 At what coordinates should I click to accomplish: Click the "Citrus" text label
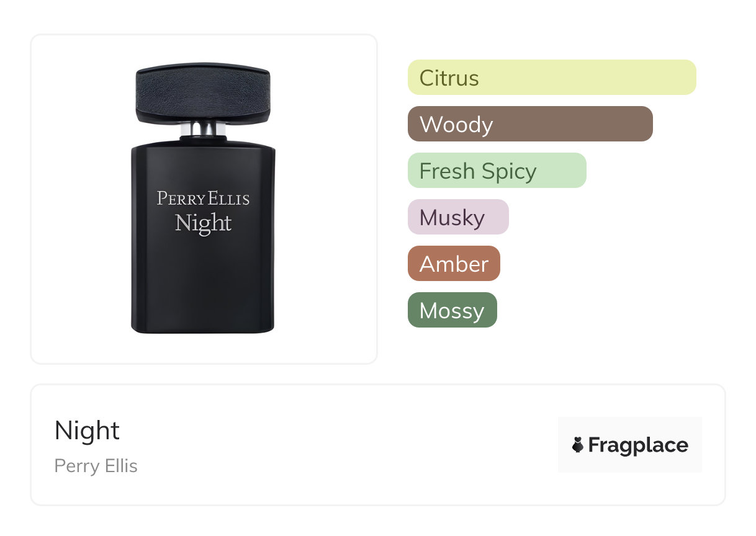[449, 78]
